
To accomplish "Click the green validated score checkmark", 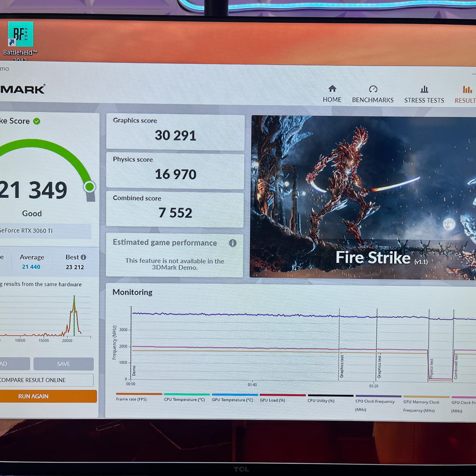I will [37, 121].
